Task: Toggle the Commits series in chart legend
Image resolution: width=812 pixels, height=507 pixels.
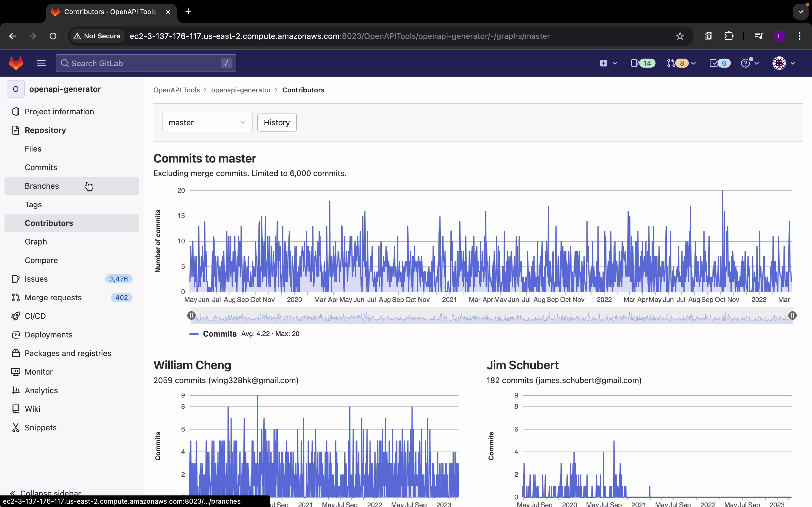Action: 219,334
